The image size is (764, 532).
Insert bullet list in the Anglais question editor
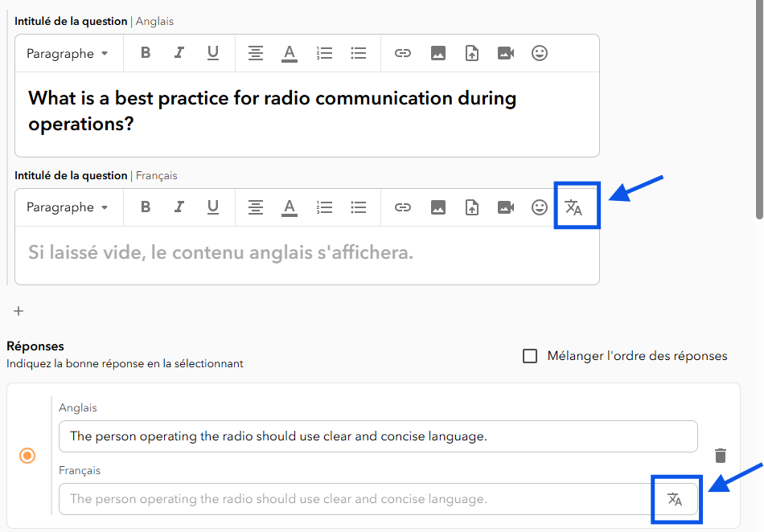point(358,52)
